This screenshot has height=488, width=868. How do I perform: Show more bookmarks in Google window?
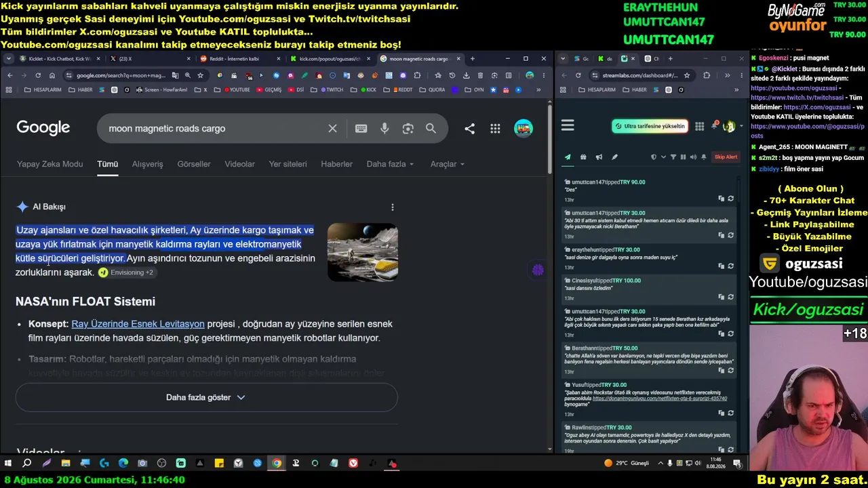click(538, 89)
